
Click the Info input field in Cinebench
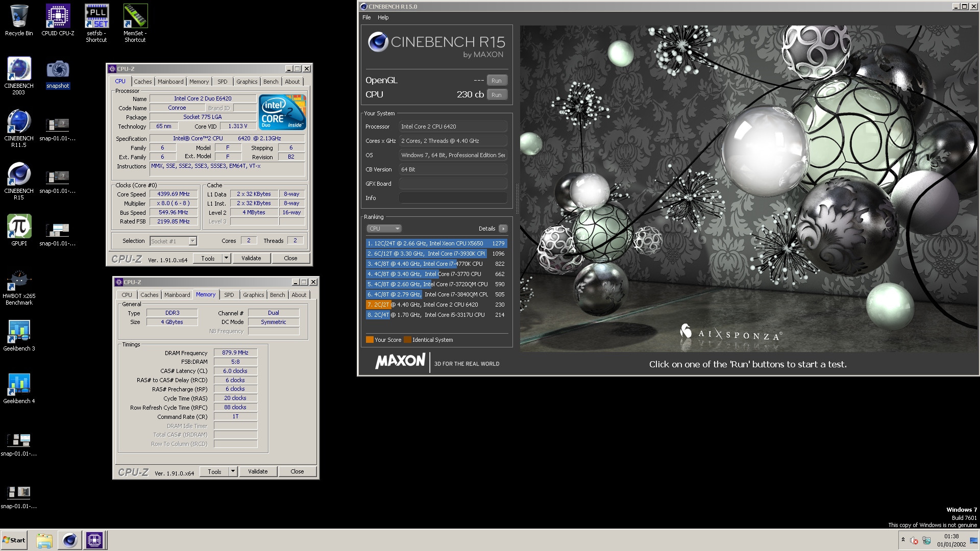click(453, 198)
